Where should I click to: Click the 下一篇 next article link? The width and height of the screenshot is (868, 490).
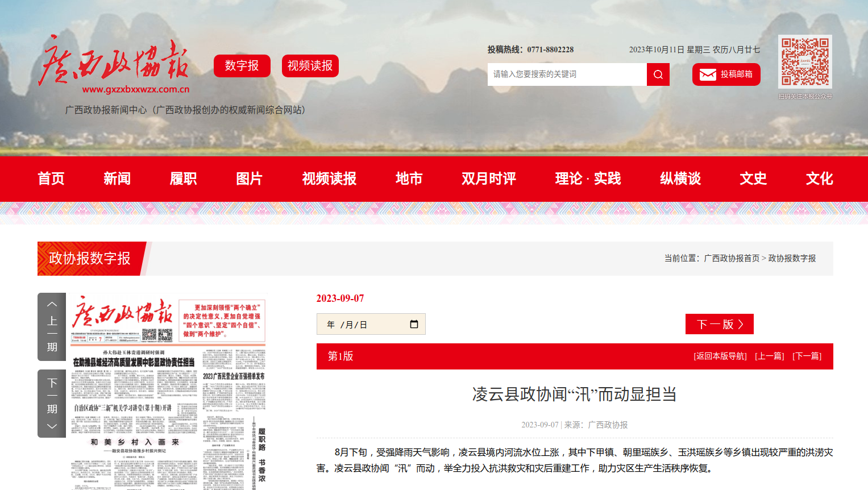click(807, 356)
